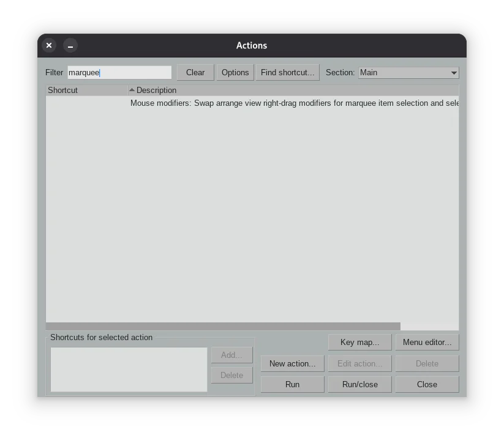The height and width of the screenshot is (438, 504).
Task: Close the Actions dialog with Close button
Action: [427, 384]
